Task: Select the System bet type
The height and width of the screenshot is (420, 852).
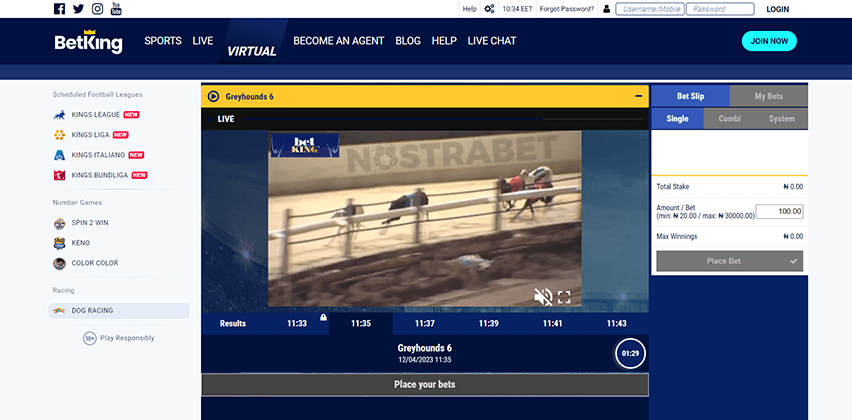Action: pos(782,118)
